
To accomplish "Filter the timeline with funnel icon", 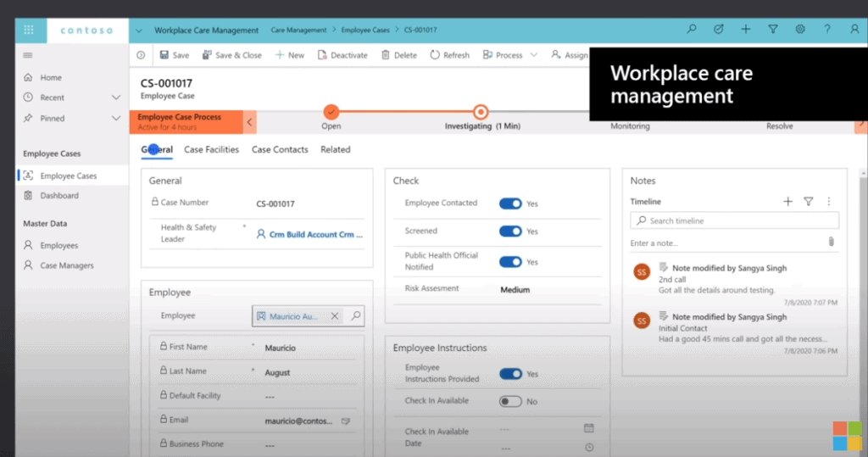I will point(808,202).
